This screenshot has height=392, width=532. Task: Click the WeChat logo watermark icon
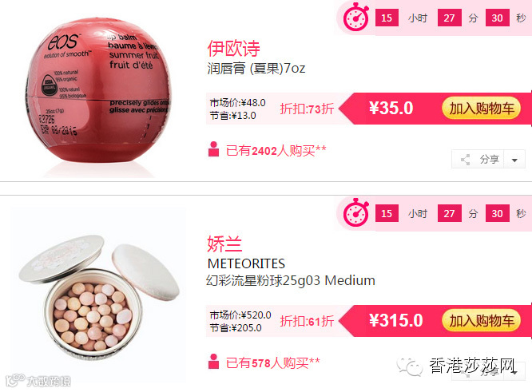410,366
